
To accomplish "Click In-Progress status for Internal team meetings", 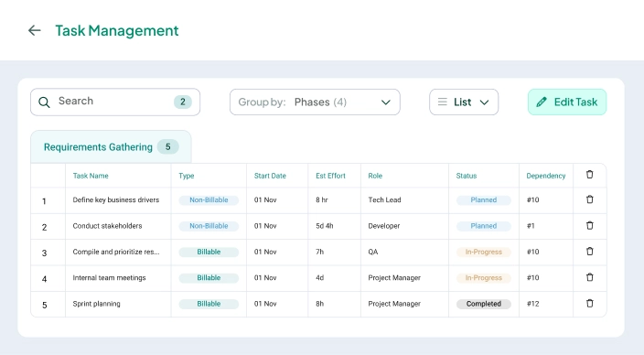I will [483, 278].
